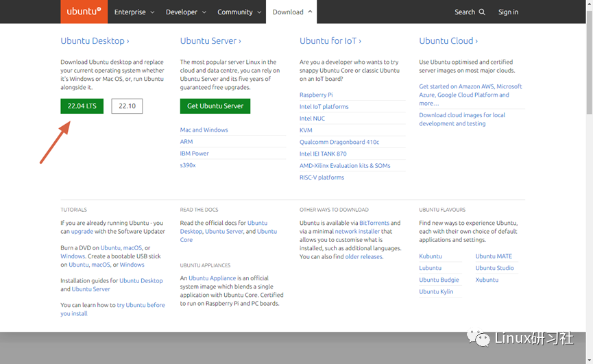
Task: Open the Intel IoT platforms link
Action: tap(324, 106)
